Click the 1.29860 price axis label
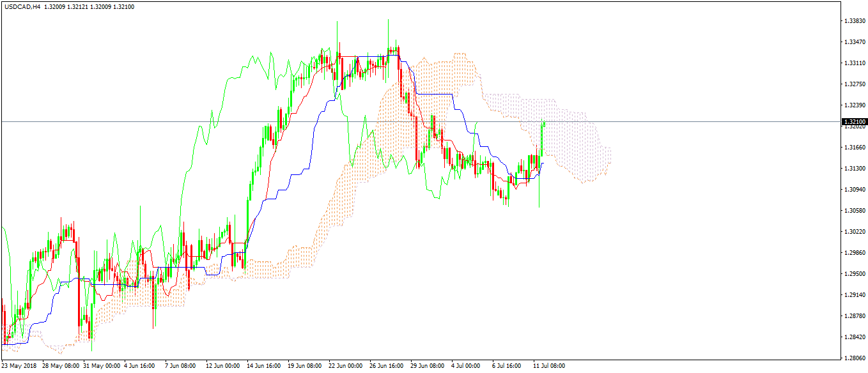868x373 pixels. pos(854,253)
